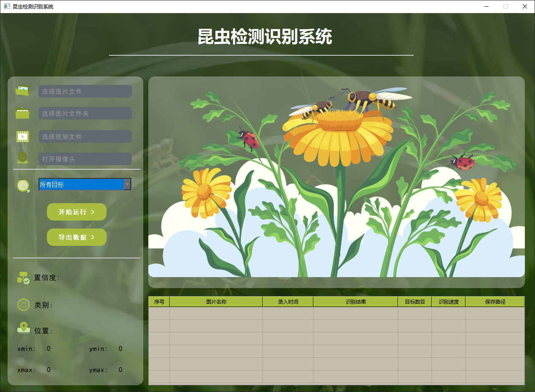535x392 pixels.
Task: Click the 识别速度 column header
Action: pyautogui.click(x=449, y=302)
